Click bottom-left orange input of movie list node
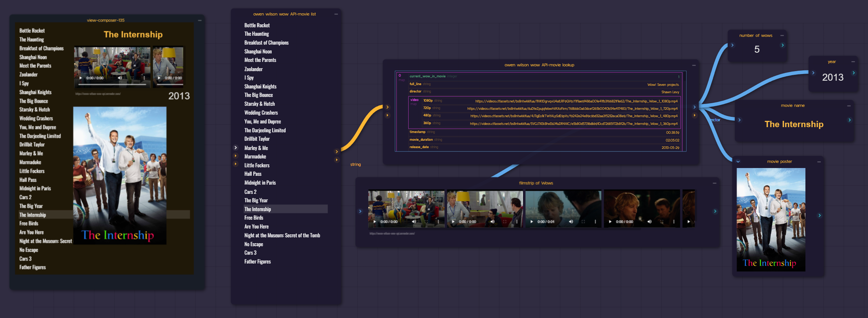Screen dimensions: 868x318 coord(236,164)
